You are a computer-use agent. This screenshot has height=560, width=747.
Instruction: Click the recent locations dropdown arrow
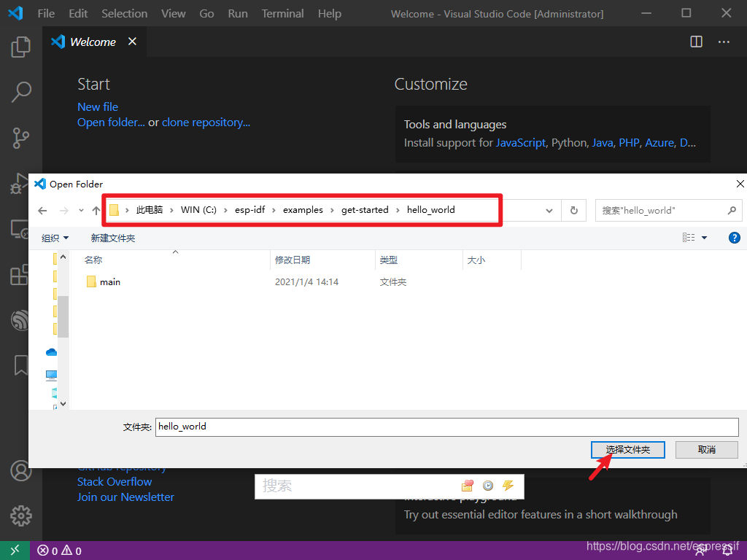click(x=81, y=211)
